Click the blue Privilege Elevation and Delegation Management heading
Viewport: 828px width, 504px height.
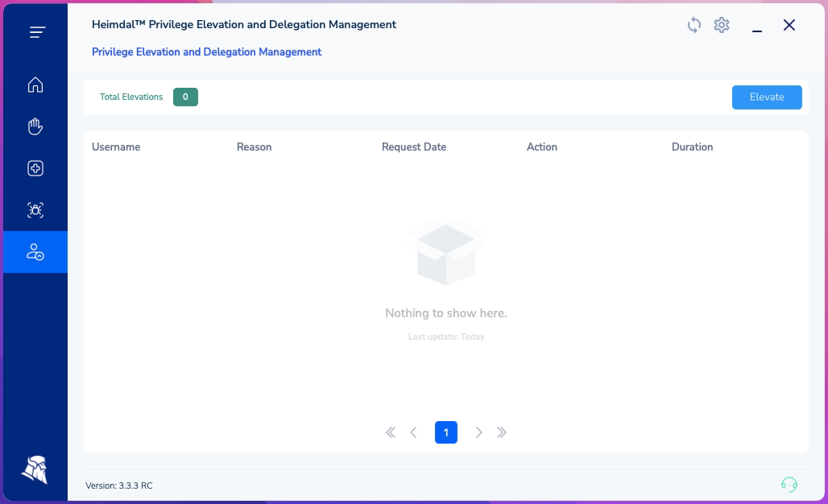[206, 52]
